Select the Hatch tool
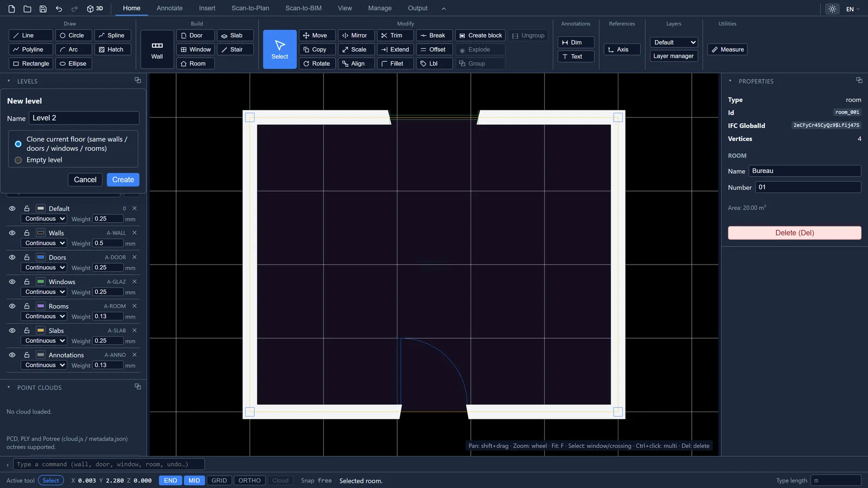This screenshot has height=488, width=868. coord(113,49)
